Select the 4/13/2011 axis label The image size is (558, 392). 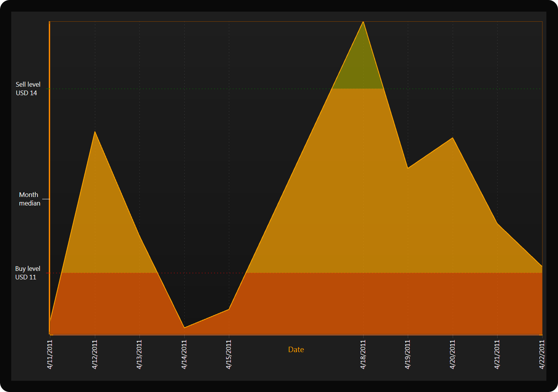pyautogui.click(x=139, y=354)
